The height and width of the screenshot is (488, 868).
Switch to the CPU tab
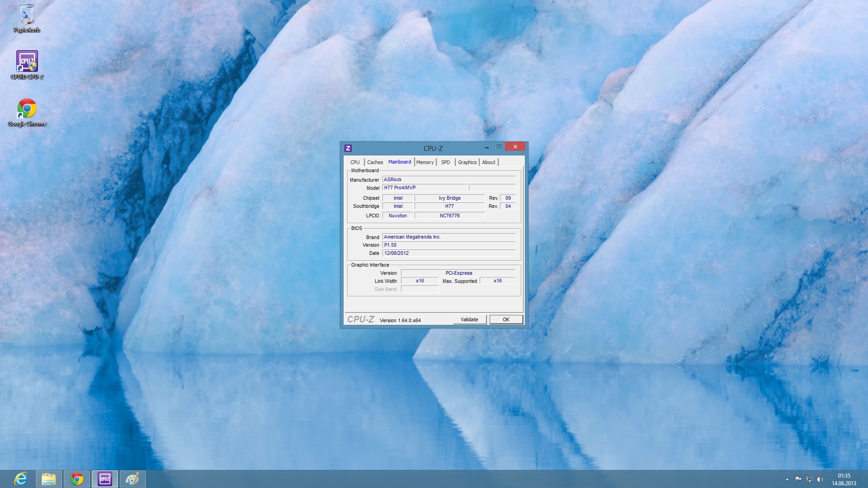coord(355,162)
